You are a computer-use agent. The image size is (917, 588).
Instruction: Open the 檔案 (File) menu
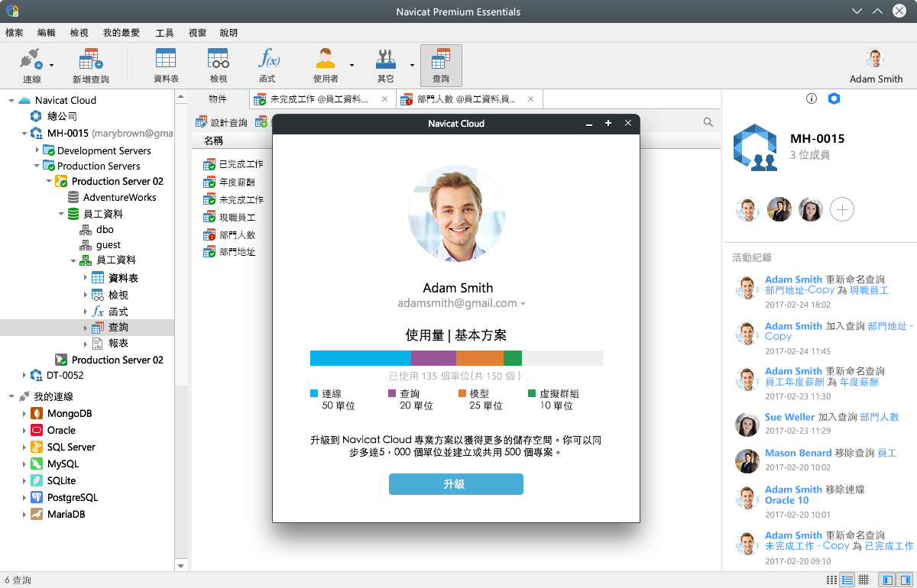(15, 33)
